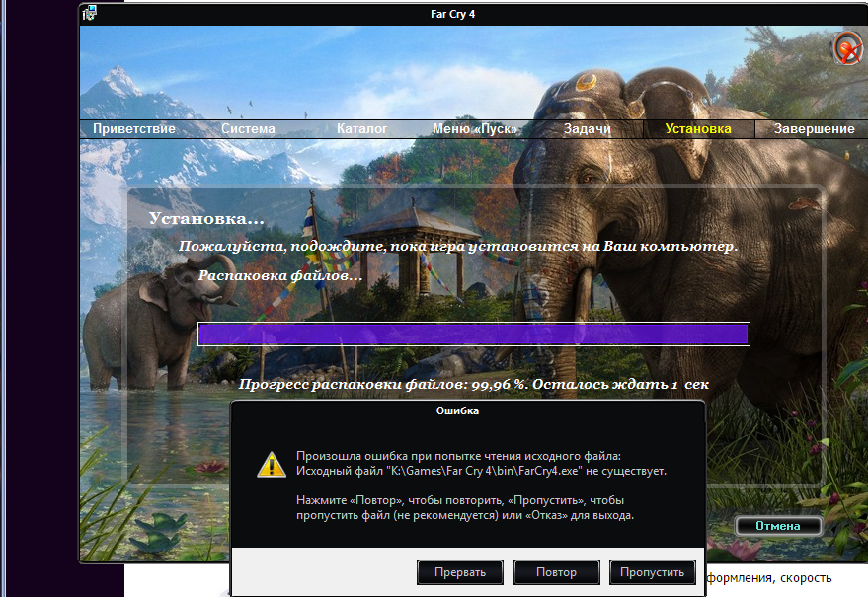Click 'формления, скорость' text in the background window
The height and width of the screenshot is (597, 868).
click(769, 578)
